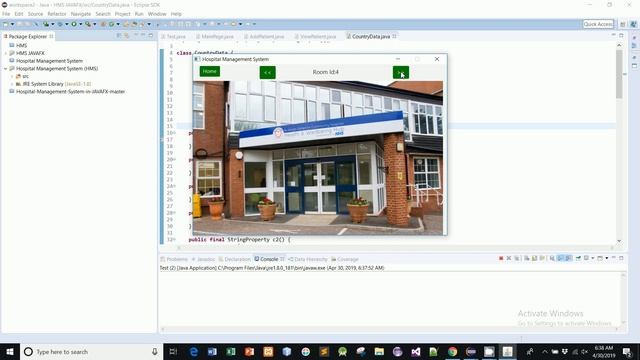The width and height of the screenshot is (640, 360).
Task: Open File Explorer from taskbar
Action: [x=379, y=351]
